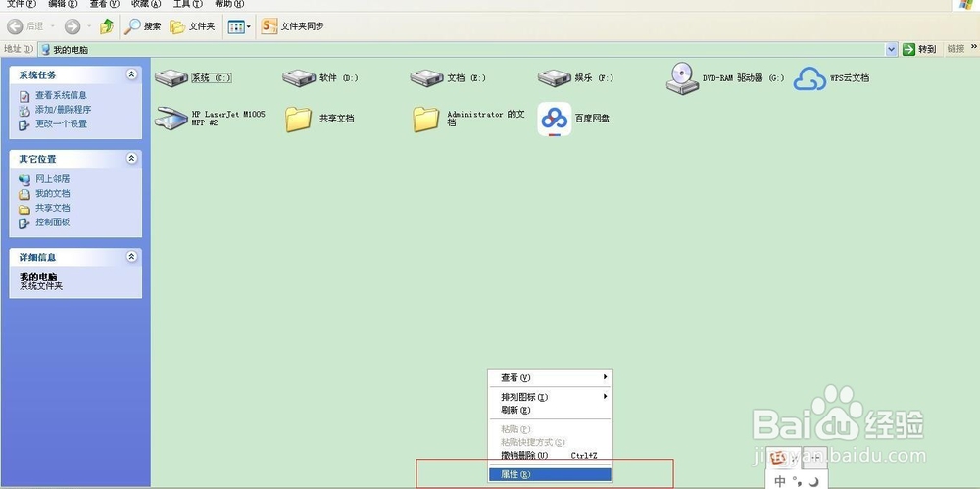Image resolution: width=980 pixels, height=489 pixels.
Task: Click the 我的电脑 icon in address bar
Action: (45, 49)
